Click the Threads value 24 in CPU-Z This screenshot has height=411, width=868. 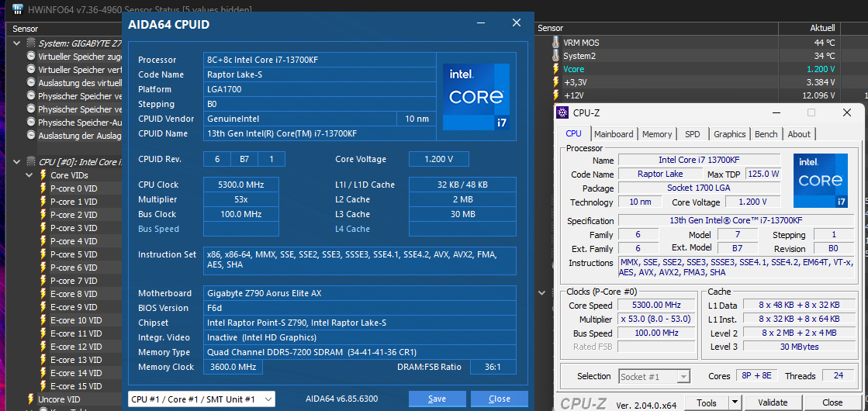838,375
